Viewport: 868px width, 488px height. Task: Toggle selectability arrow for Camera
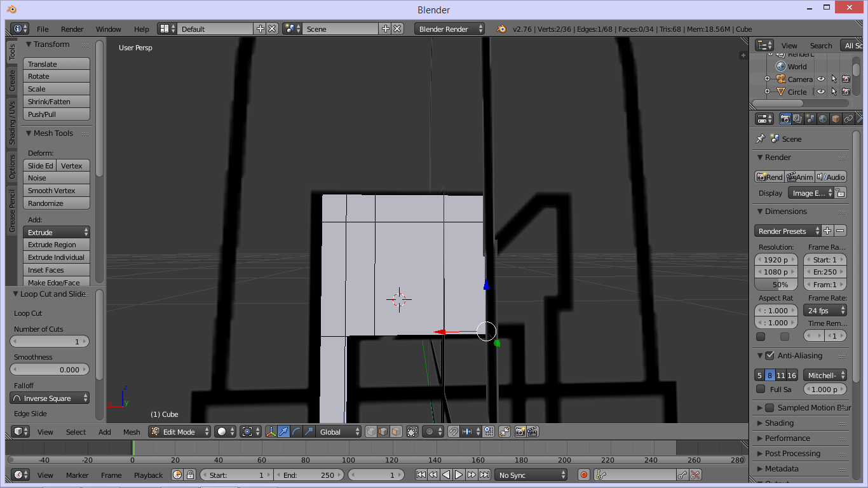[x=834, y=79]
